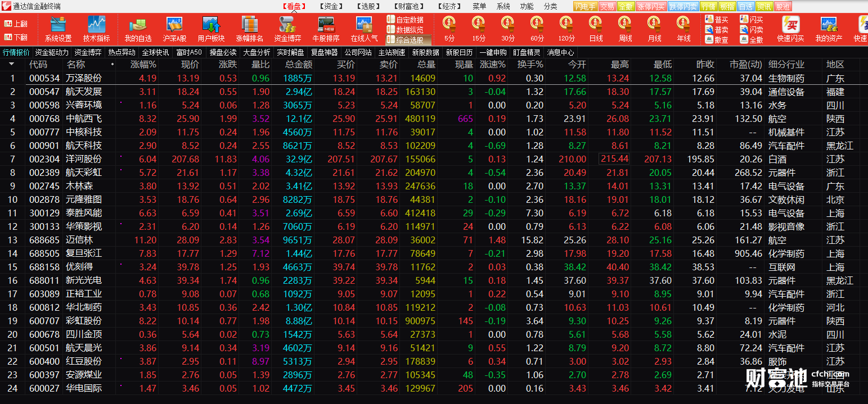Select the 120分 period icon
The width and height of the screenshot is (868, 404).
(566, 29)
